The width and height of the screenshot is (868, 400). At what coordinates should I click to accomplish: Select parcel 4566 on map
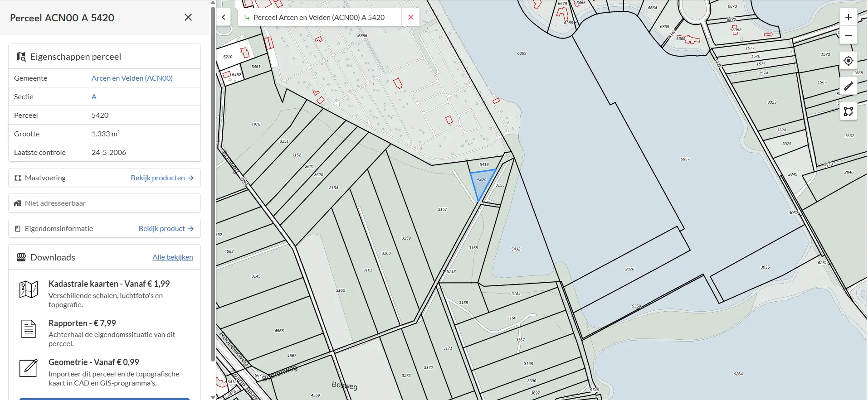tap(279, 331)
